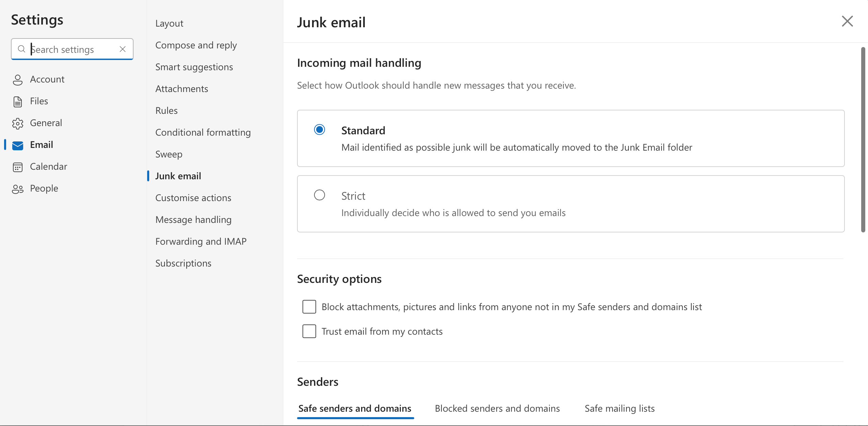Select the Standard incoming mail handling option

[x=319, y=130]
